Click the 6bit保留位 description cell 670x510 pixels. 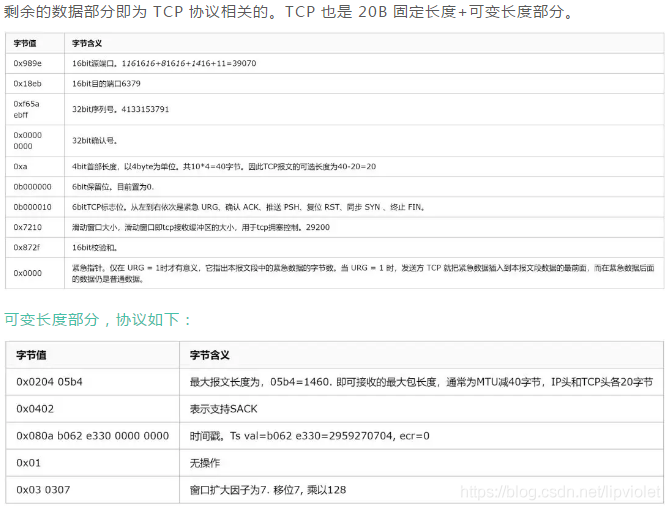pos(364,187)
